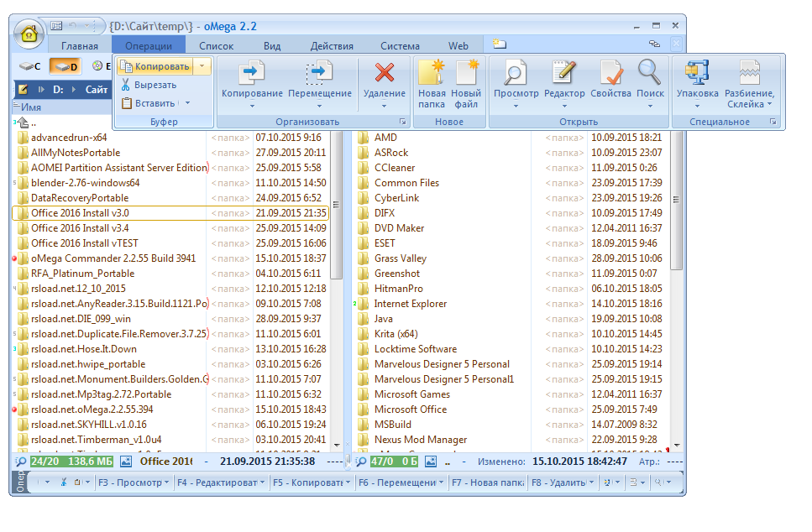812x532 pixels.
Task: Click the Перемещение large icon
Action: point(320,72)
